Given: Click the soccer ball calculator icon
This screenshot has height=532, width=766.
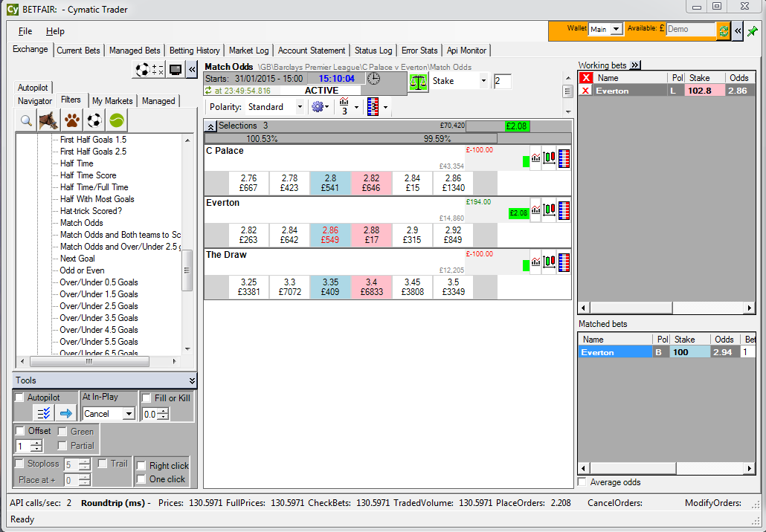Looking at the screenshot, I should [149, 70].
